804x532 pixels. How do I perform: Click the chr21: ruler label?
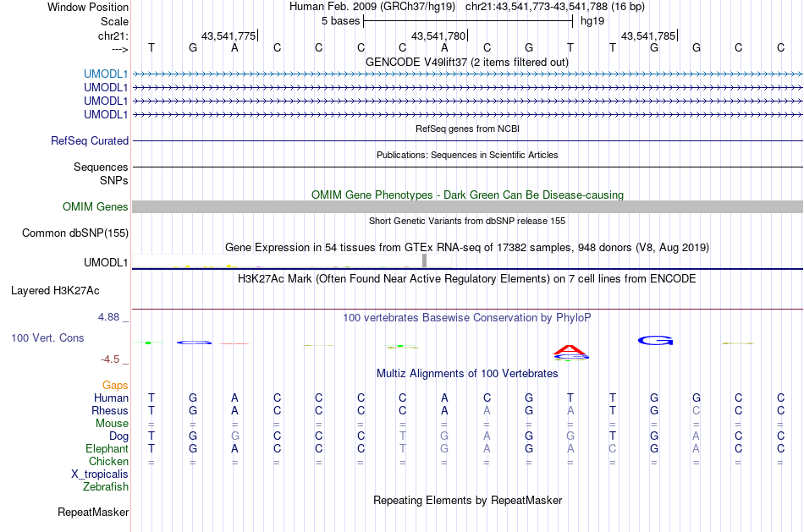coord(113,36)
